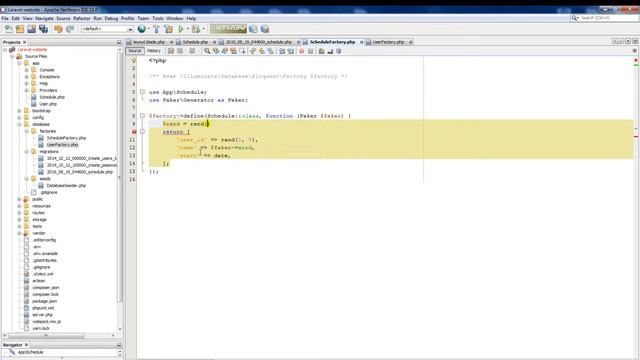Image resolution: width=640 pixels, height=360 pixels.
Task: Close the Projects panel tab
Action: pos(24,42)
